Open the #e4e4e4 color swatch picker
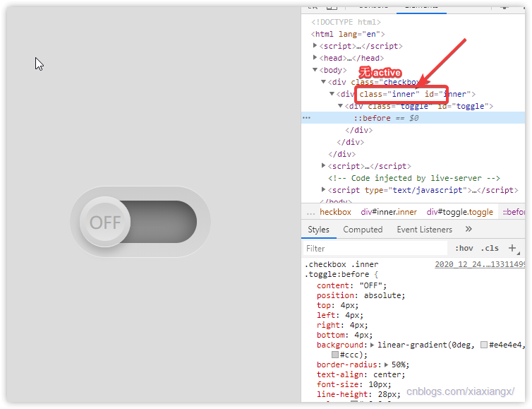The height and width of the screenshot is (409, 532). pyautogui.click(x=484, y=345)
